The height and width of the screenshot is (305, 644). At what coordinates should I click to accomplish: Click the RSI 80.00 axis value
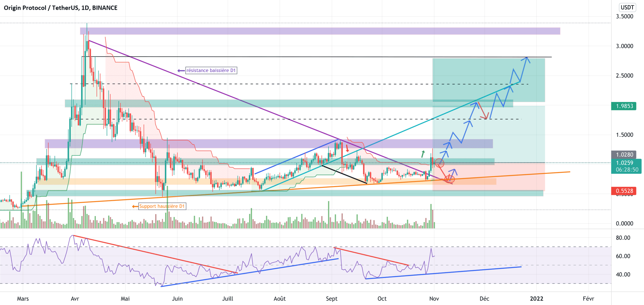[623, 238]
